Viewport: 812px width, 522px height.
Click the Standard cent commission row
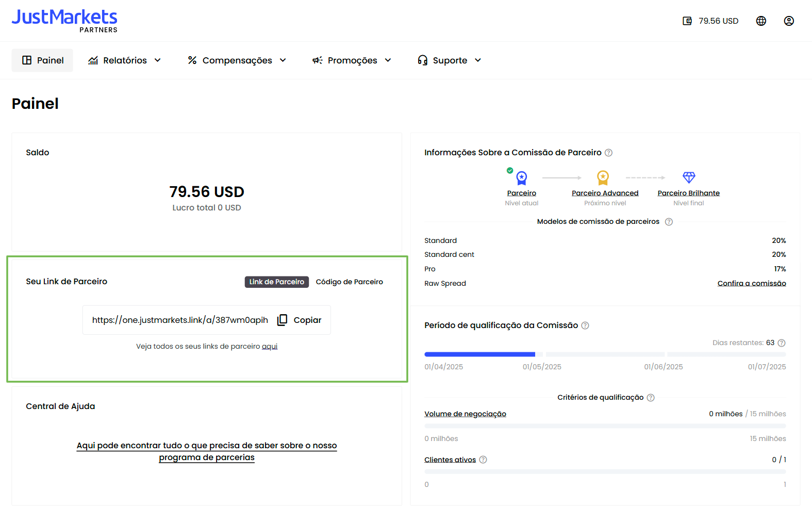point(605,255)
